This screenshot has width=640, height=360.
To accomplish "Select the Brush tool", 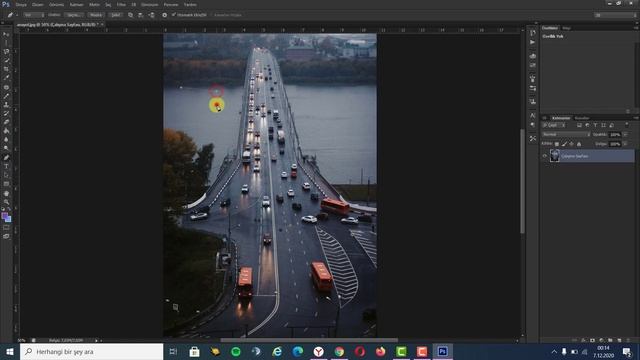I will click(6, 96).
